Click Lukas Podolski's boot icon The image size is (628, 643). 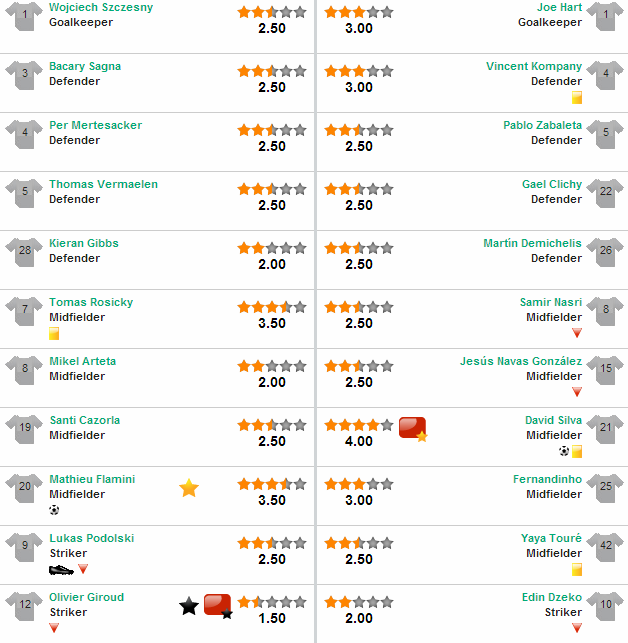61,570
